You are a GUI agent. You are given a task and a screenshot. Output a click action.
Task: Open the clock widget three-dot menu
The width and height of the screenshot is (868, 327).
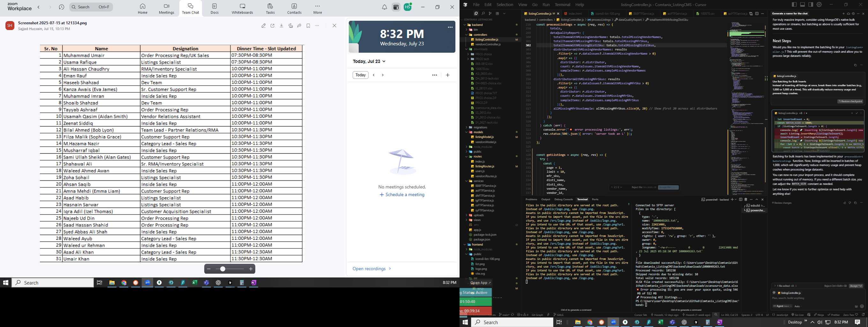click(x=450, y=27)
